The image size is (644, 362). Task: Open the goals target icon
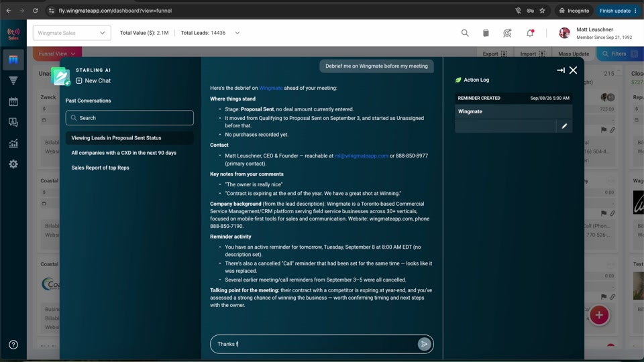pos(507,33)
